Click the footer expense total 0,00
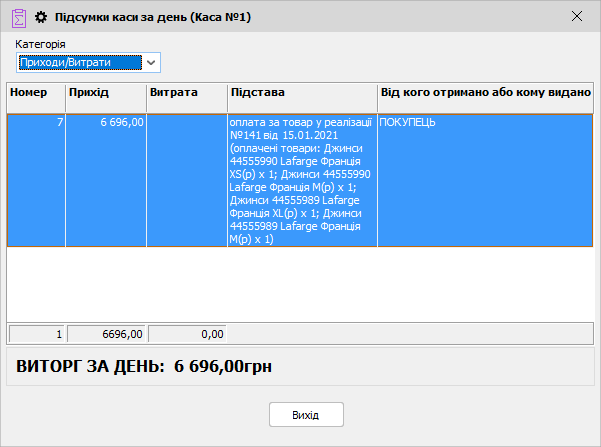This screenshot has width=601, height=447. (187, 334)
